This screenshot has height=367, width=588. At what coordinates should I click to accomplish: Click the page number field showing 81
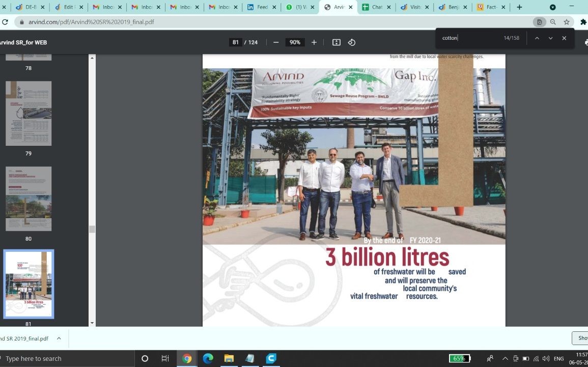tap(235, 42)
